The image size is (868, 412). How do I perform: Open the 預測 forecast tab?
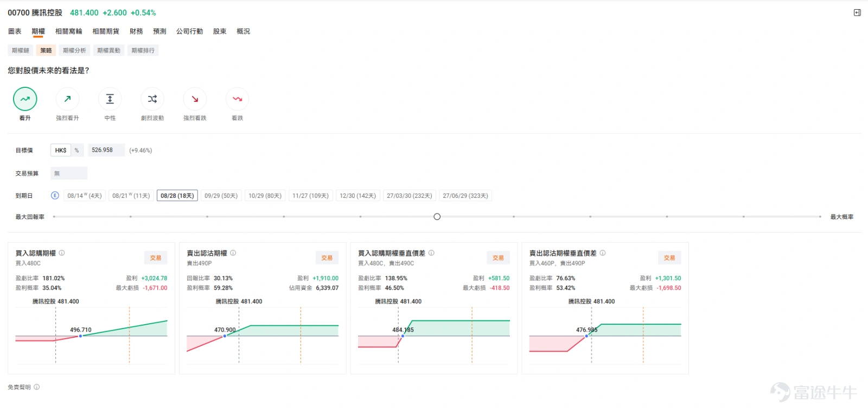point(159,31)
